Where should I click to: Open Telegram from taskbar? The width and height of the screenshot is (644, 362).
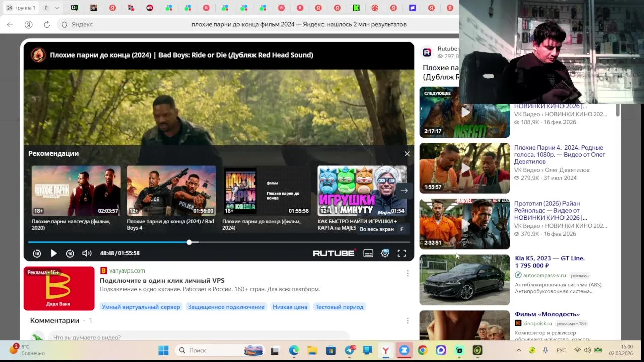click(349, 350)
